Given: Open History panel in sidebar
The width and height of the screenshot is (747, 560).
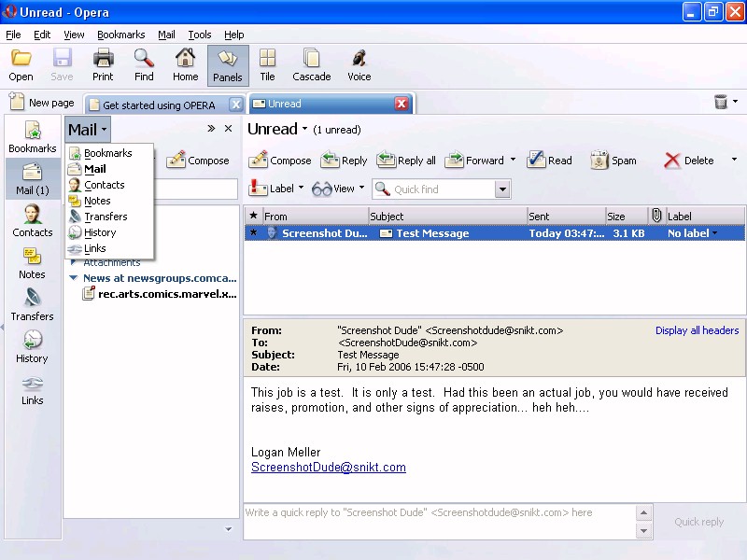Looking at the screenshot, I should 32,346.
